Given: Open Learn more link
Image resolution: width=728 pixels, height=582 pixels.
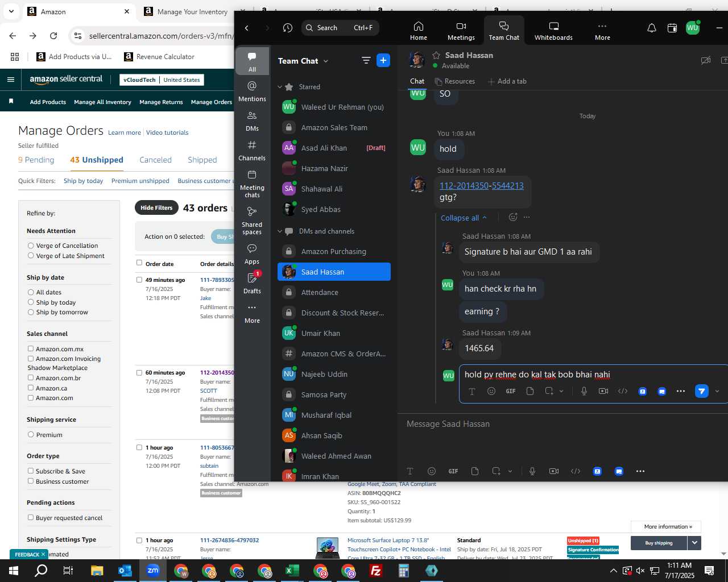Looking at the screenshot, I should pos(125,132).
